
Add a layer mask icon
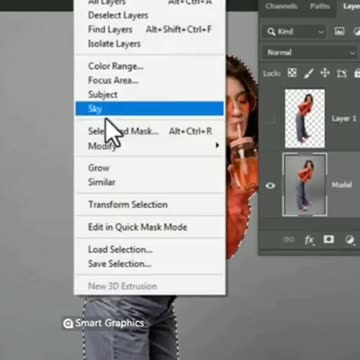(x=329, y=239)
